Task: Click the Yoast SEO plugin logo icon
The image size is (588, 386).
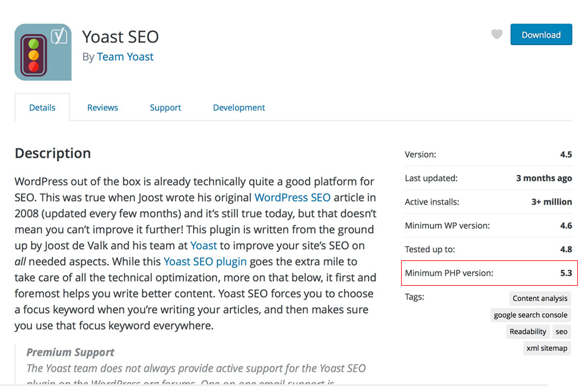Action: [43, 52]
